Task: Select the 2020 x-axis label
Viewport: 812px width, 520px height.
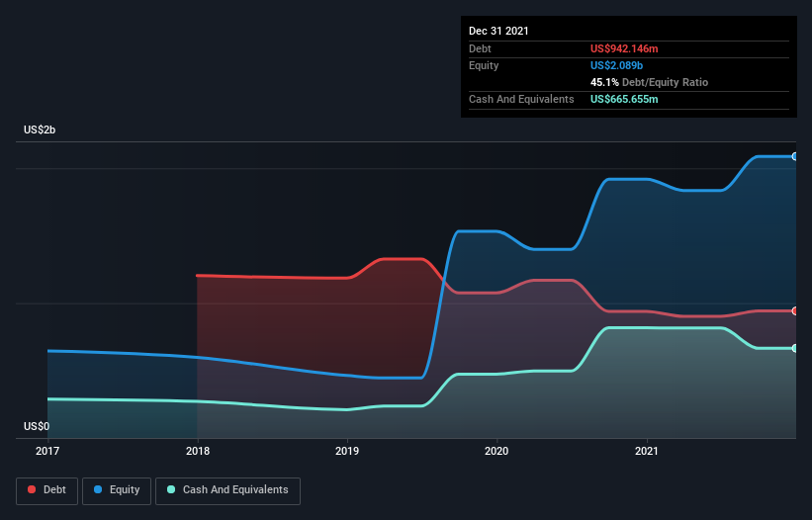Action: (x=496, y=451)
